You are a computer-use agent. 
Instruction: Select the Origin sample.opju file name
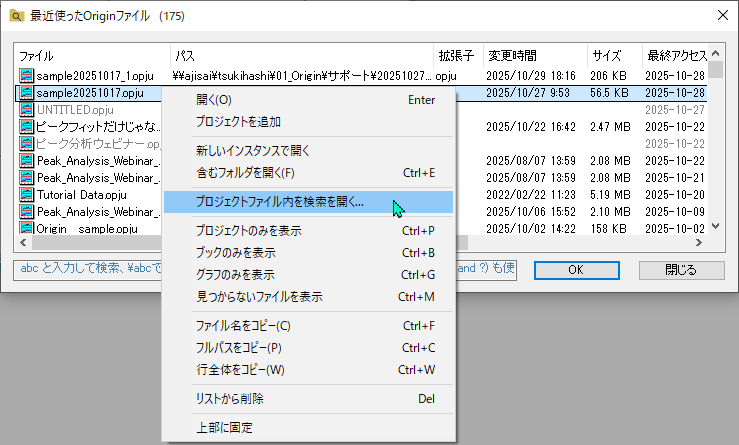(x=87, y=229)
